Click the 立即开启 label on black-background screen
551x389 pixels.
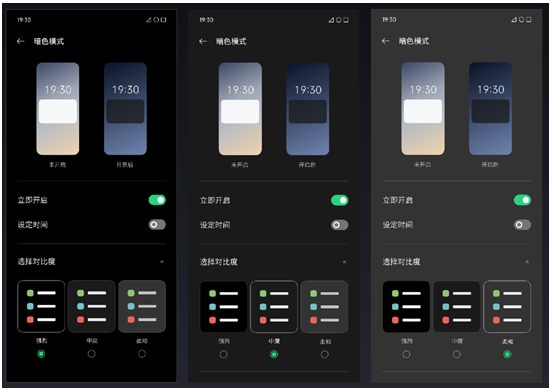(x=32, y=200)
